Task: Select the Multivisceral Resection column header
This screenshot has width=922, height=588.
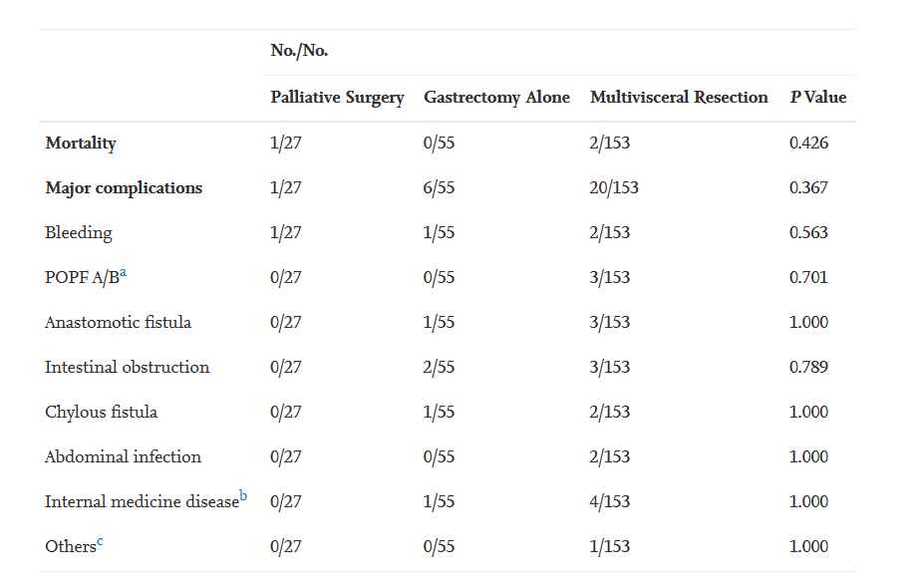Action: coord(679,98)
